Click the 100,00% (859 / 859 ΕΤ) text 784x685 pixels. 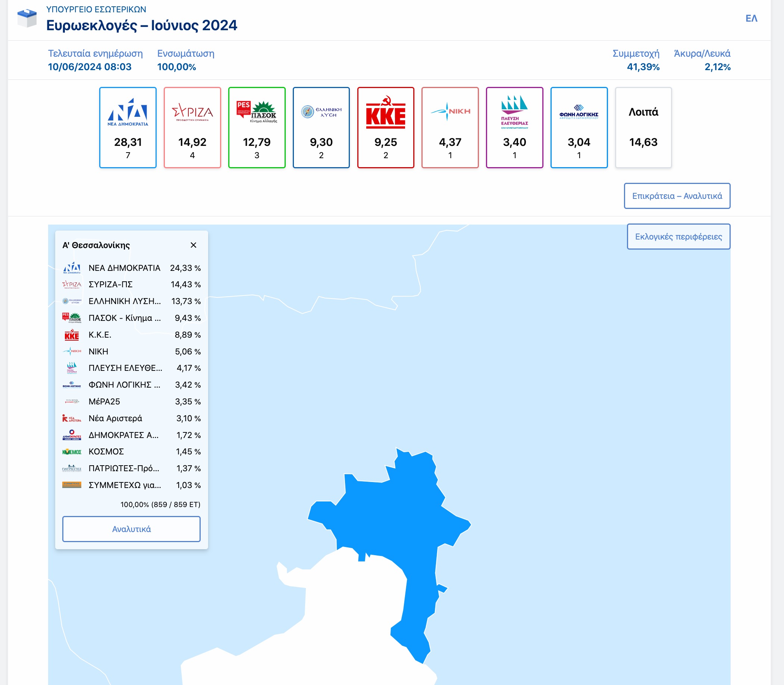pos(160,504)
